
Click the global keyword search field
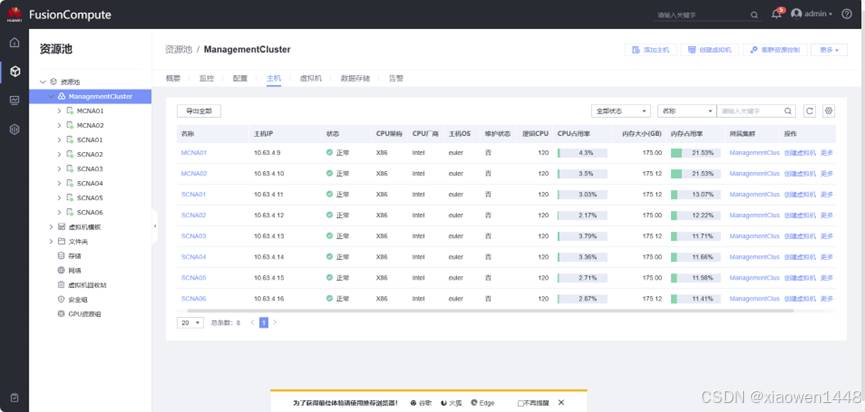[x=700, y=15]
